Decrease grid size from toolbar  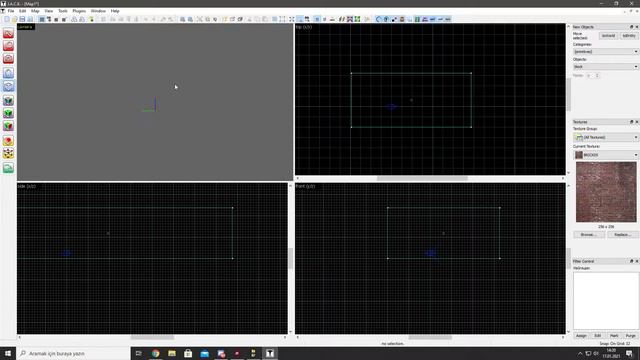tap(56, 19)
